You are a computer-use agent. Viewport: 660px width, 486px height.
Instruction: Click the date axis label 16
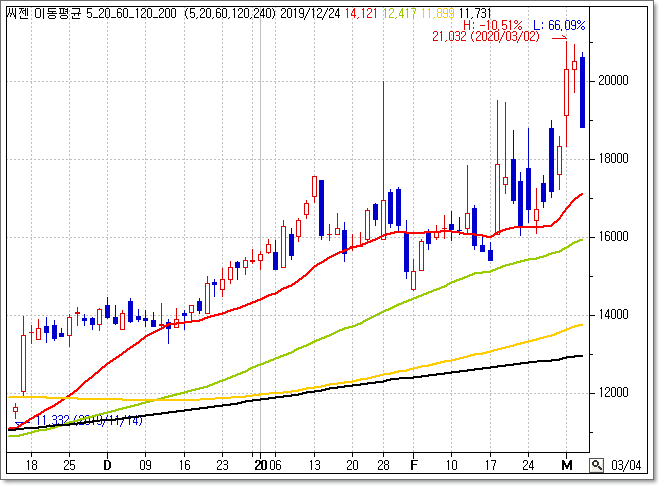tap(184, 465)
